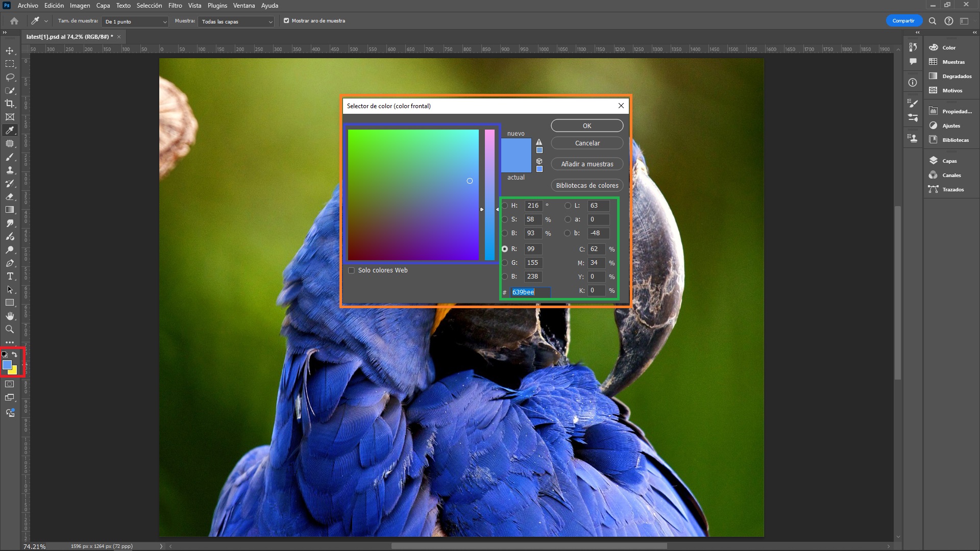Select the Frame tool
This screenshot has height=551, width=980.
(x=10, y=117)
